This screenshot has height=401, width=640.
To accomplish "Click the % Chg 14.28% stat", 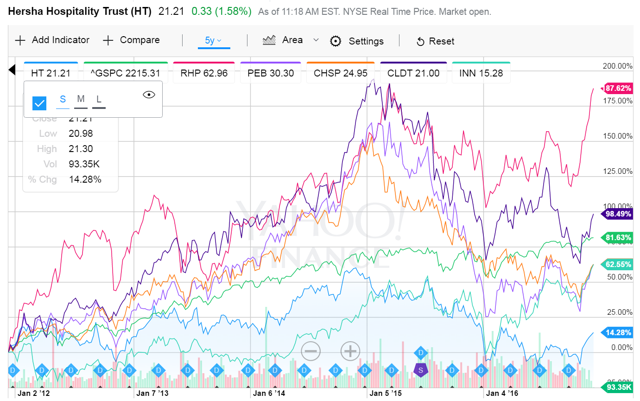I will (64, 179).
